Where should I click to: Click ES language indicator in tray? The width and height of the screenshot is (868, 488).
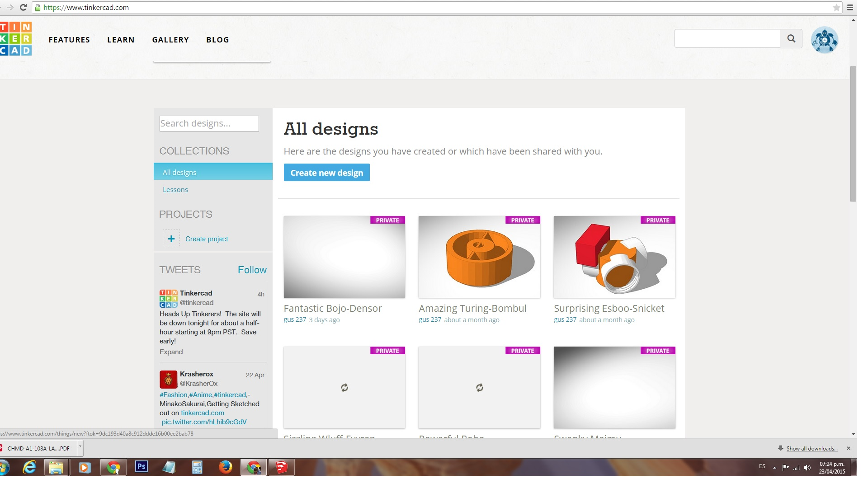(x=762, y=466)
